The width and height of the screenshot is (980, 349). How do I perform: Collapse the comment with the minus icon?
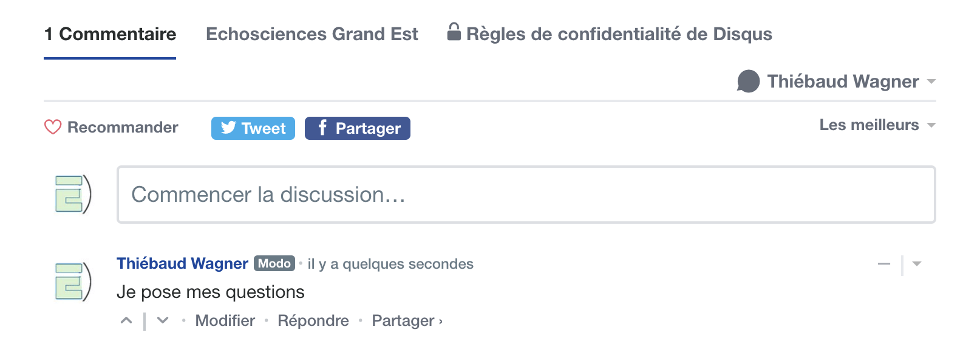884,264
